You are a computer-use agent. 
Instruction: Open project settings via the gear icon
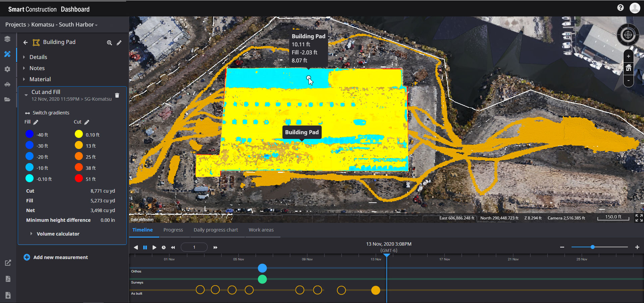[7, 69]
